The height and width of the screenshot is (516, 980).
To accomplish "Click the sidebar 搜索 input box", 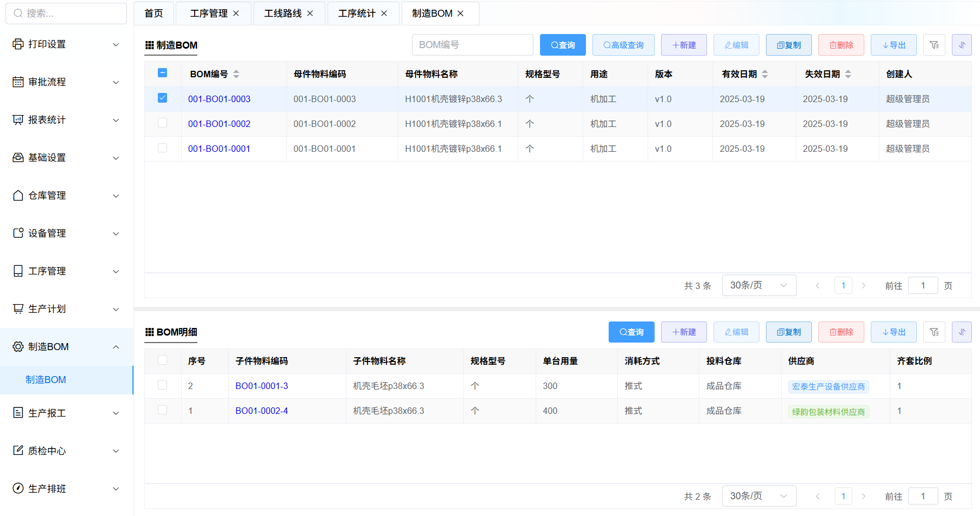I will (x=66, y=14).
